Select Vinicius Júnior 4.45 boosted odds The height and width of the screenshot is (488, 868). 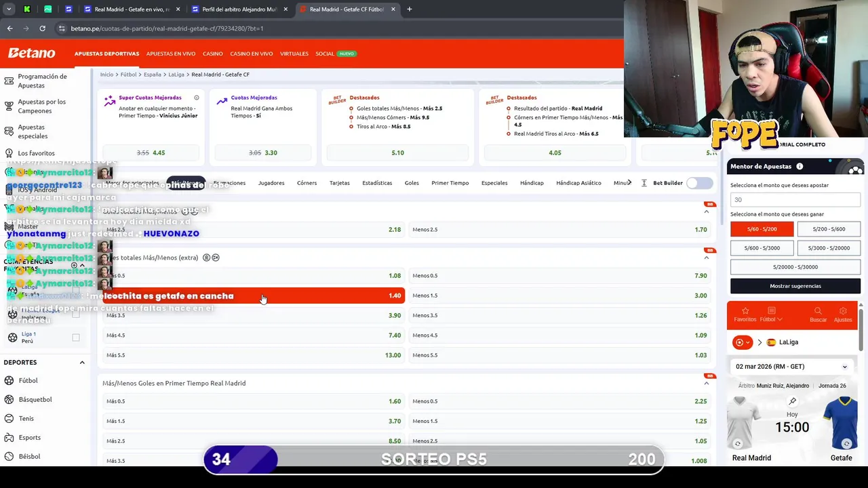tap(151, 153)
